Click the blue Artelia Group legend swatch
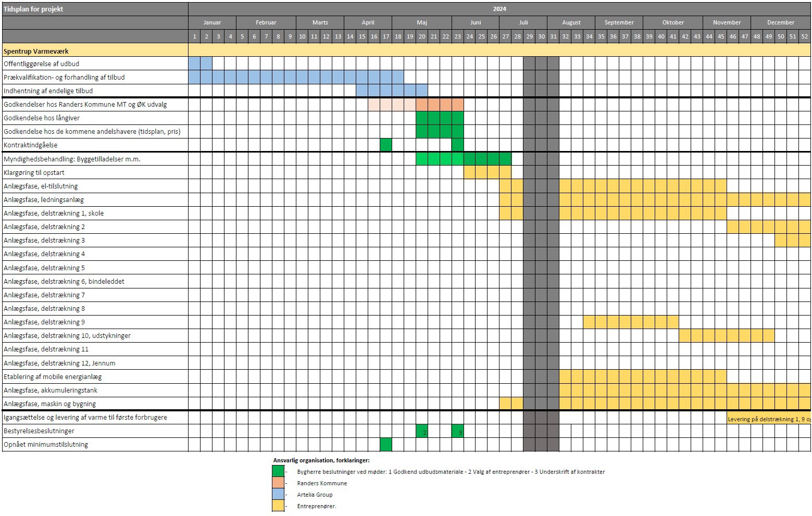This screenshot has height=516, width=812. [278, 494]
